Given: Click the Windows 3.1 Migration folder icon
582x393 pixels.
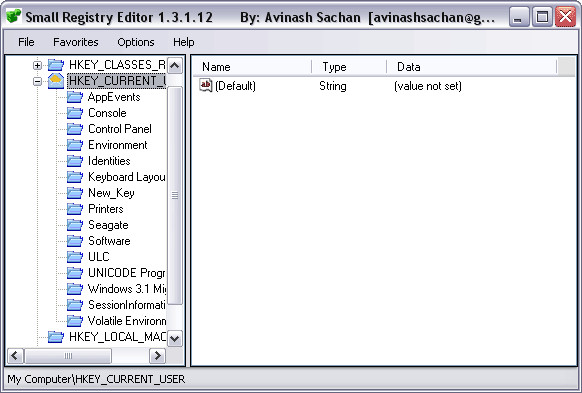Looking at the screenshot, I should [x=75, y=289].
